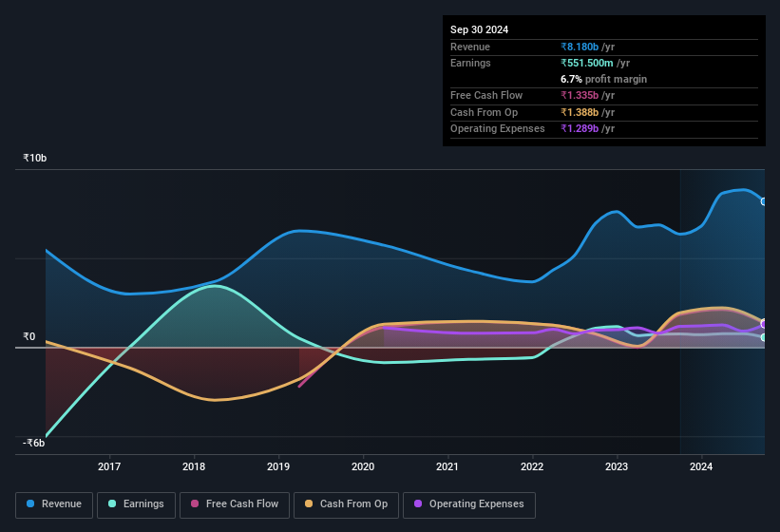Click the teal dot in Earnings legend
The width and height of the screenshot is (780, 532).
(x=112, y=503)
